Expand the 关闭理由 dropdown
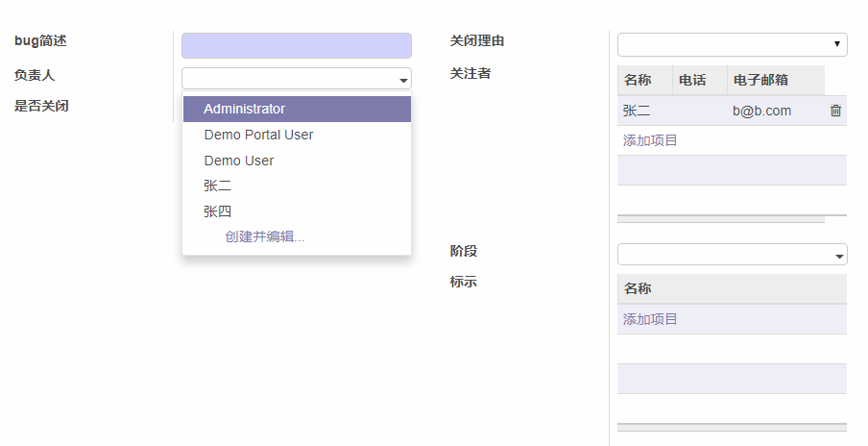 732,44
